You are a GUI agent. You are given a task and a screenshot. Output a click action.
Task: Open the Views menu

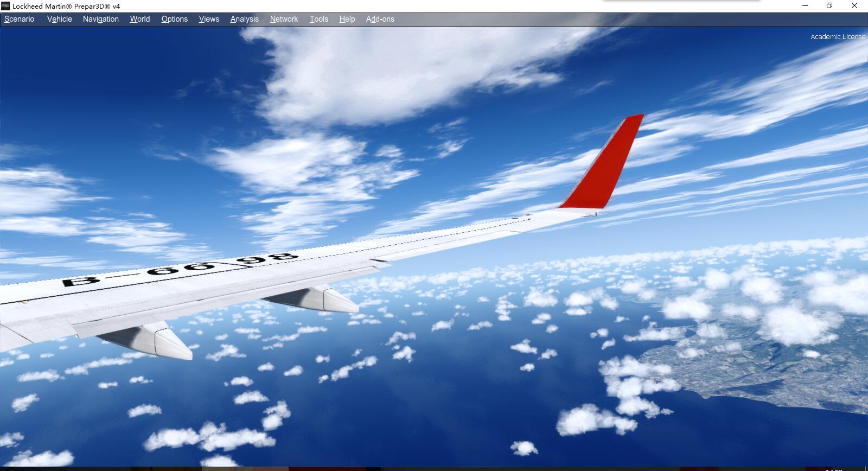[209, 19]
